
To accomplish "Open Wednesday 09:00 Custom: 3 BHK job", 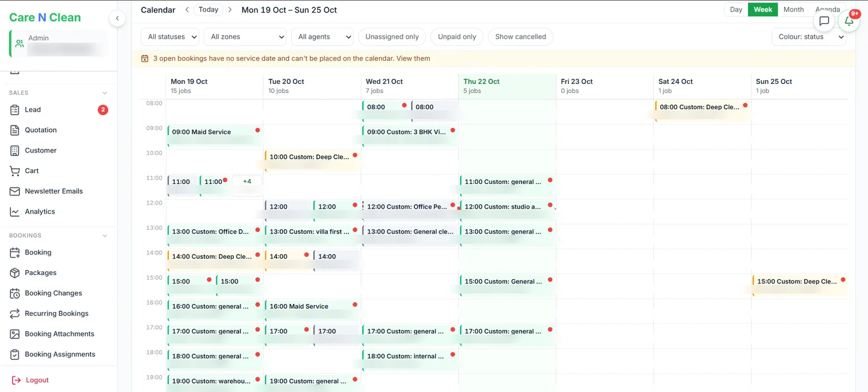I will [x=409, y=135].
